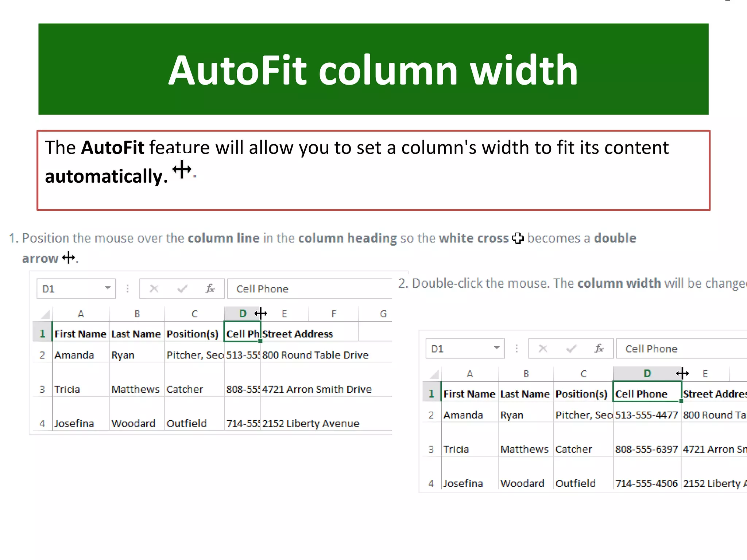Expand the Name Box dropdown in right spreadsheet
Viewport: 747px width, 560px height.
coord(496,348)
